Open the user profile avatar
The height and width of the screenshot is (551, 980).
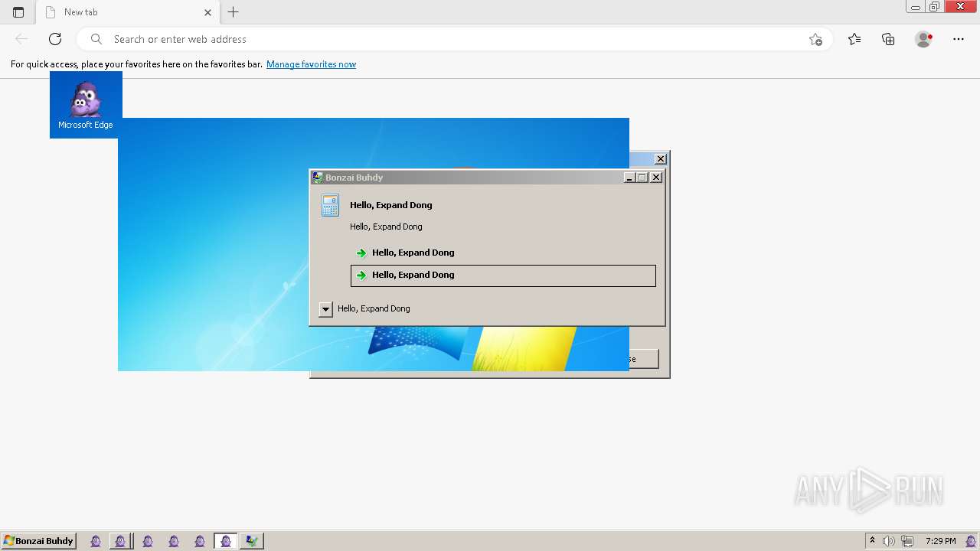923,39
